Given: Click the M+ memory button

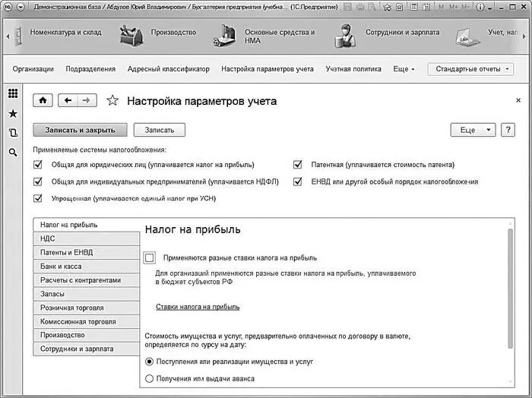Looking at the screenshot, I should [x=454, y=7].
